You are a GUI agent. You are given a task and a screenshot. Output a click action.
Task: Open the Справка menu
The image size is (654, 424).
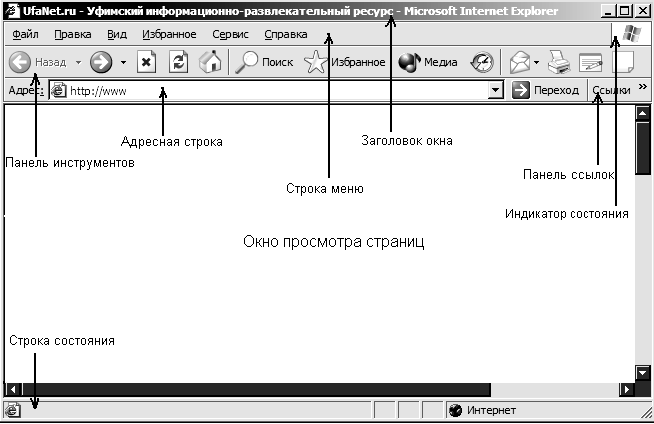[x=286, y=34]
